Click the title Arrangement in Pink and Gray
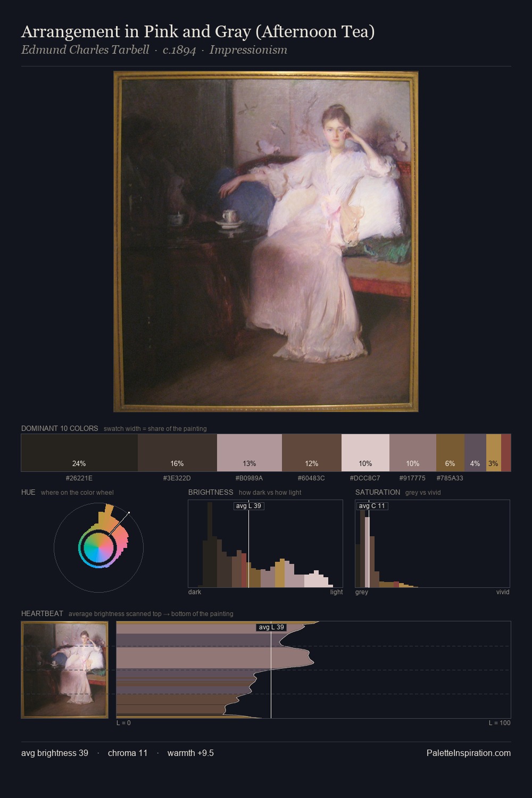Image resolution: width=532 pixels, height=798 pixels. pos(198,32)
